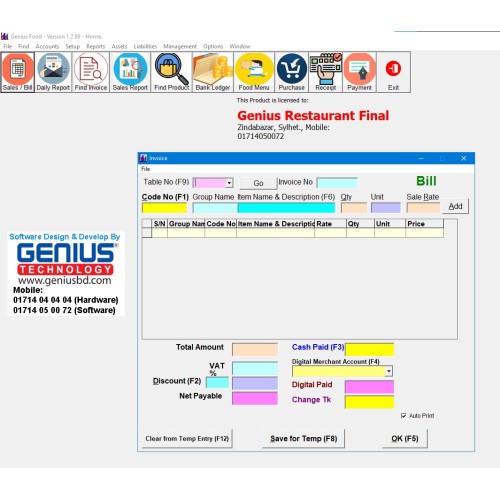Click the yellow Code No input field
The height and width of the screenshot is (500, 500).
[x=164, y=208]
